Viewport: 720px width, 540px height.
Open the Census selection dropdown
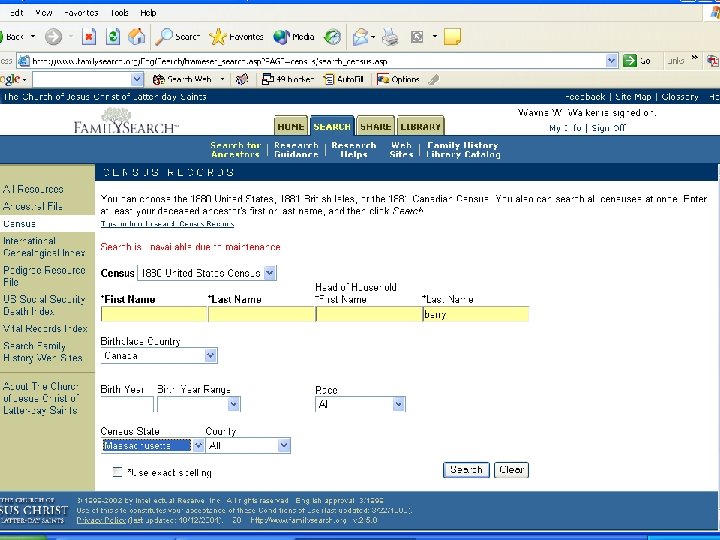point(270,273)
